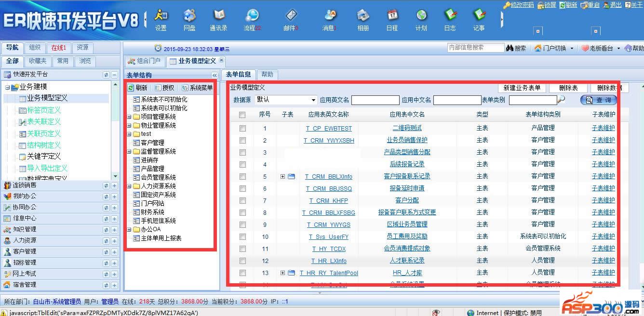This screenshot has height=316, width=644.
Task: Open the 设置 settings icon
Action: click(161, 20)
